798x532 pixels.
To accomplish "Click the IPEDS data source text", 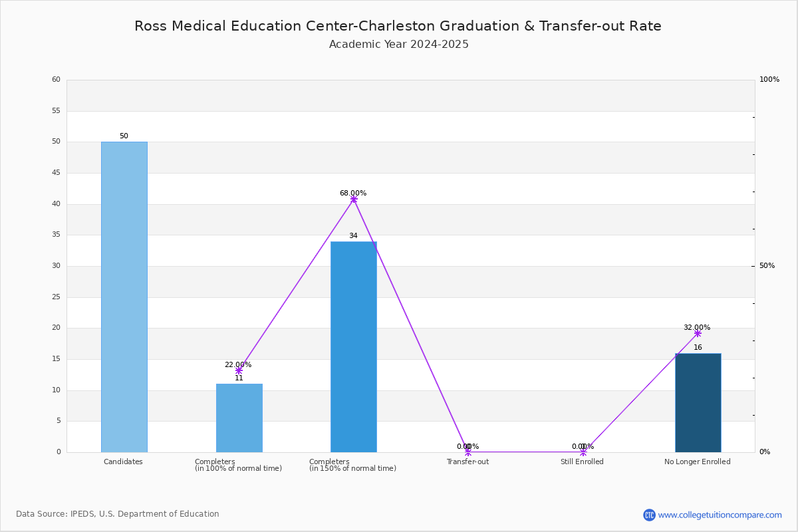I will pyautogui.click(x=118, y=514).
